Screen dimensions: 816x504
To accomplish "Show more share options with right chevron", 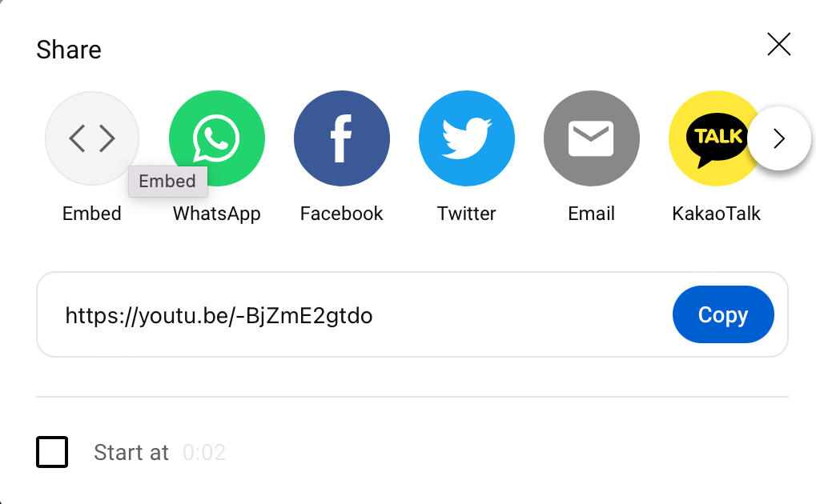I will click(x=779, y=138).
